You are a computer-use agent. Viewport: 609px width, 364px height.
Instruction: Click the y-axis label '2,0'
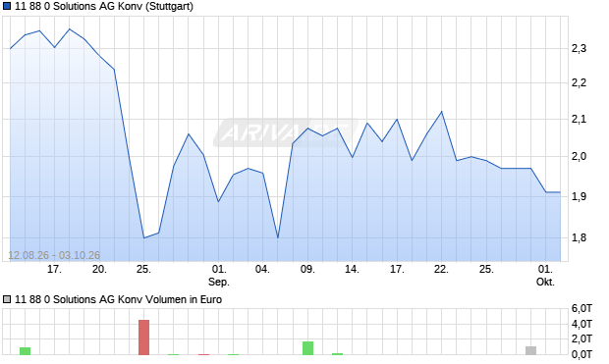pyautogui.click(x=579, y=156)
